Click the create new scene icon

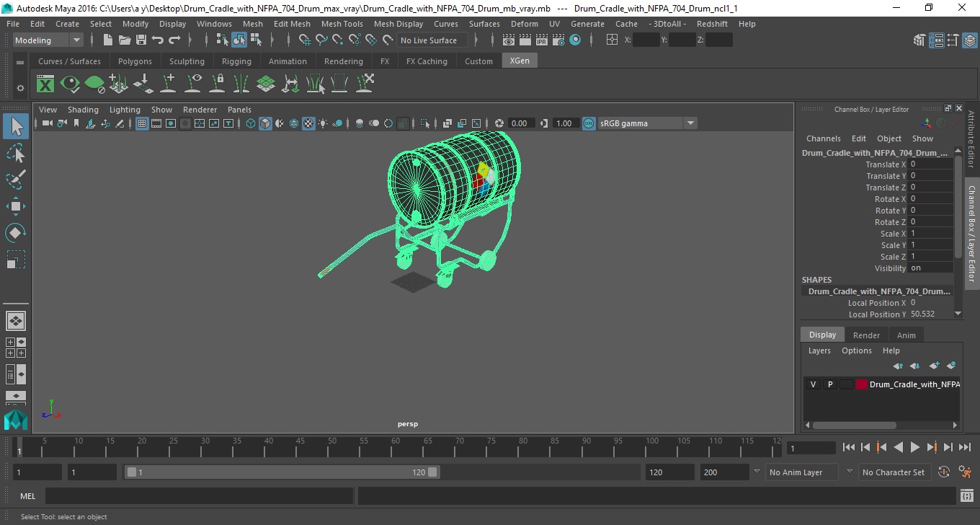[108, 40]
